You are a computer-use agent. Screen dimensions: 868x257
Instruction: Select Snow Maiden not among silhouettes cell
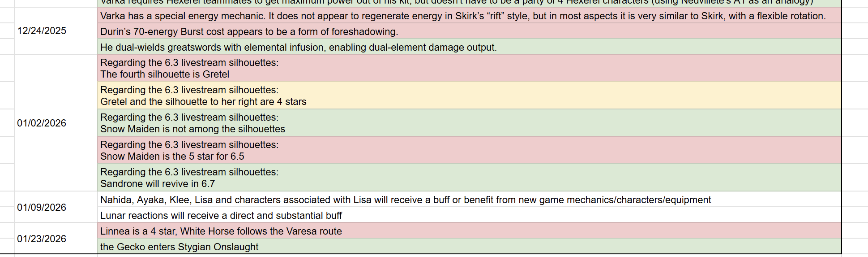click(x=469, y=123)
